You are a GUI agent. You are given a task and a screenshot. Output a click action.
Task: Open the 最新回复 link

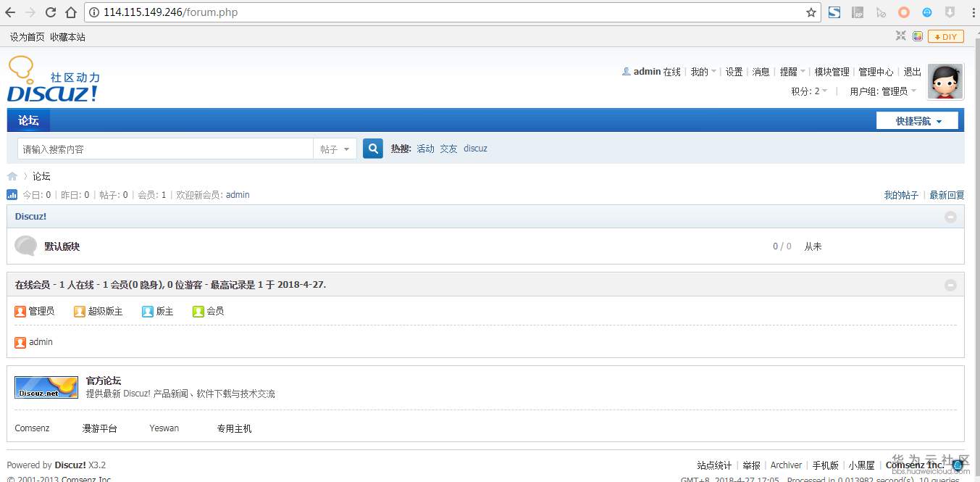pos(947,195)
